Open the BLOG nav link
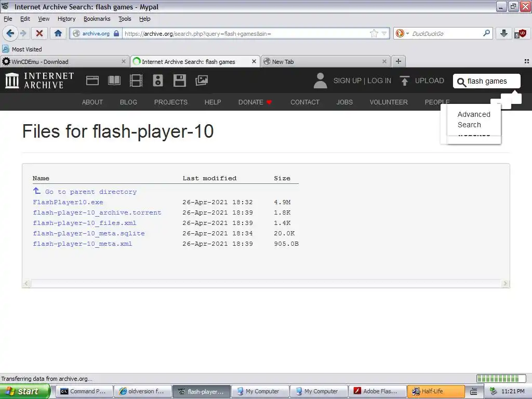 point(128,102)
